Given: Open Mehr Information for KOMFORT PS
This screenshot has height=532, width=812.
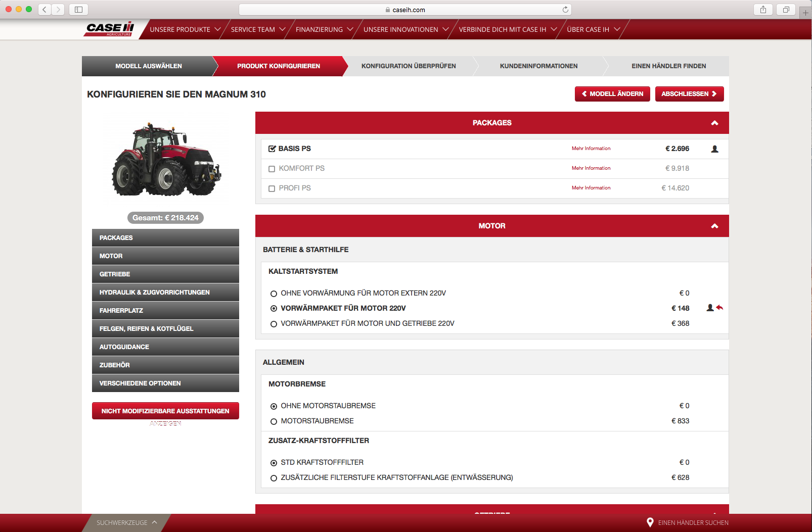Looking at the screenshot, I should tap(591, 168).
